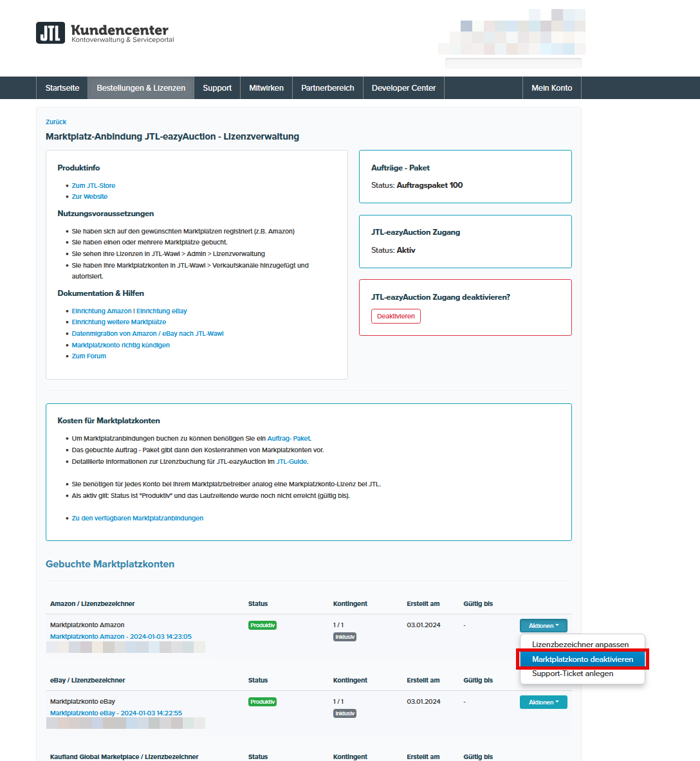Open Marktplatzkonto eBay - 2024-01-03 14:22:55 link

click(116, 713)
